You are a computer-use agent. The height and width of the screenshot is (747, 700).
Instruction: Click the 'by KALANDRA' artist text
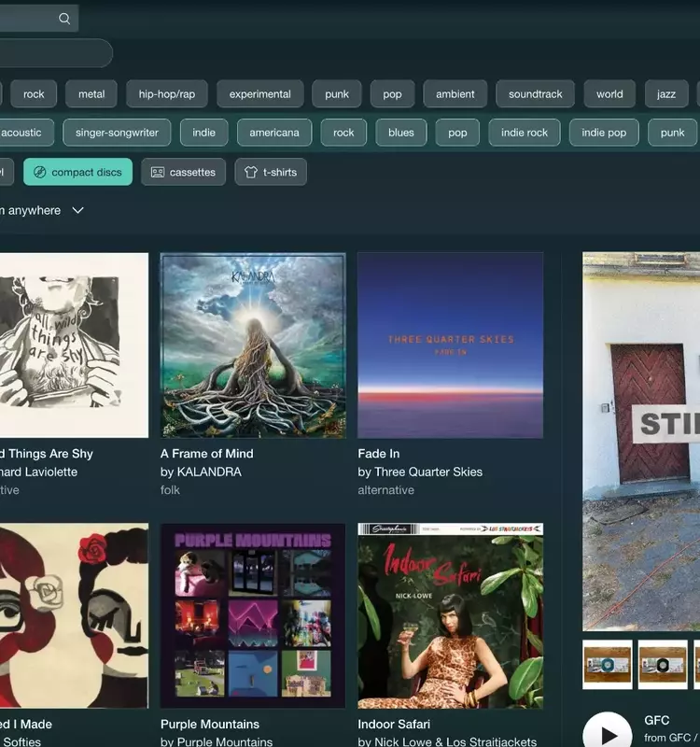201,472
